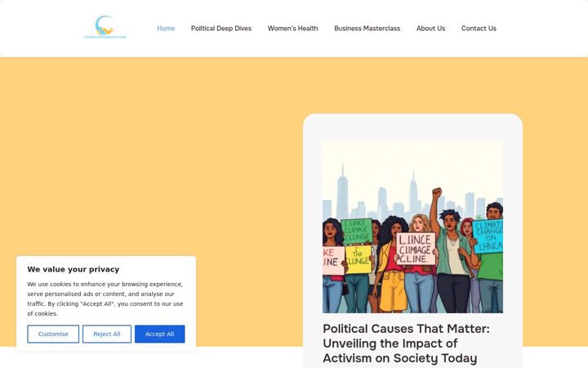Click the site logo icon in header
The width and height of the screenshot is (588, 368).
105,25
